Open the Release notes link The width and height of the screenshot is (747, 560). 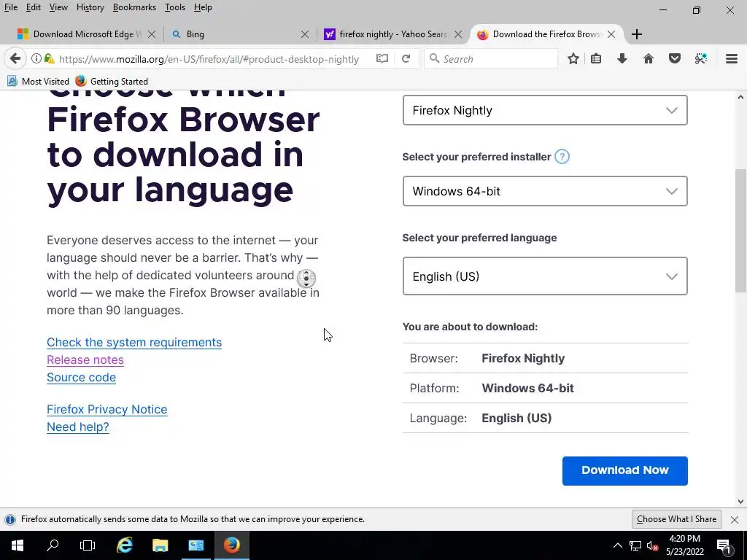pyautogui.click(x=85, y=359)
